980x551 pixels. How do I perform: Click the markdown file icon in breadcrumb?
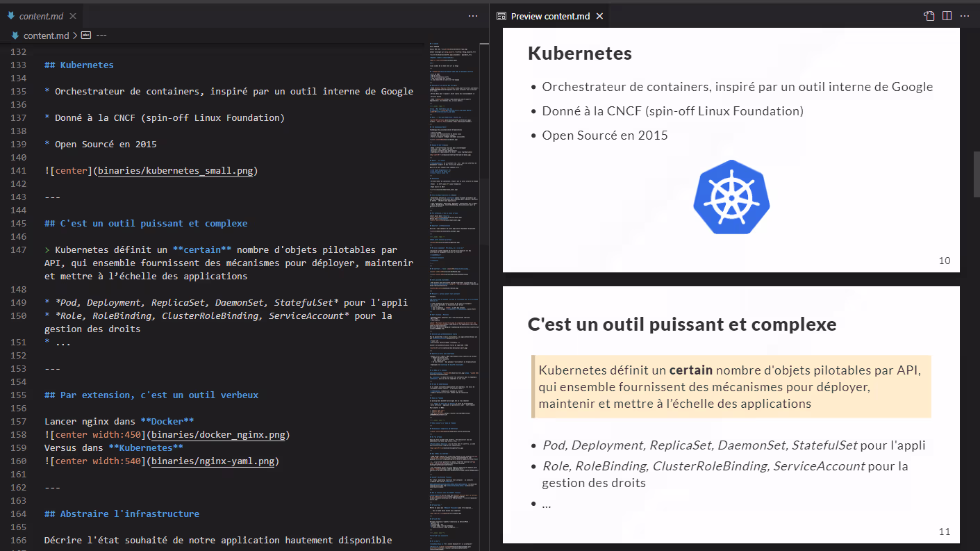tap(15, 35)
